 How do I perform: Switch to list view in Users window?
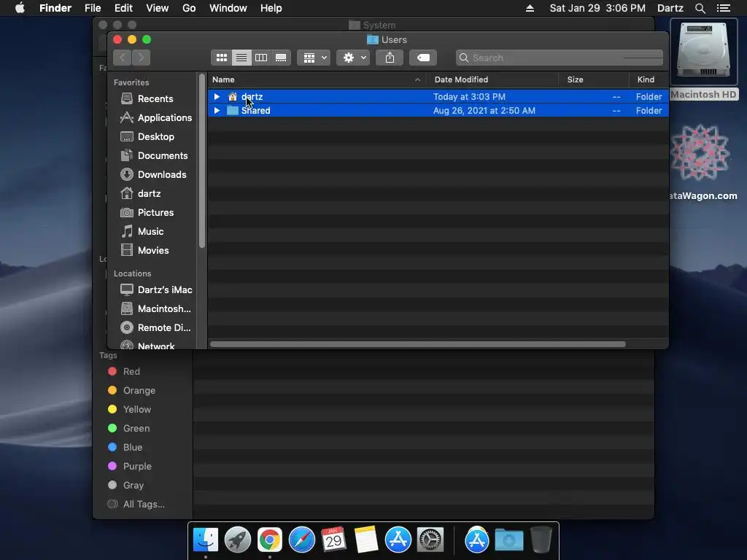click(x=241, y=58)
